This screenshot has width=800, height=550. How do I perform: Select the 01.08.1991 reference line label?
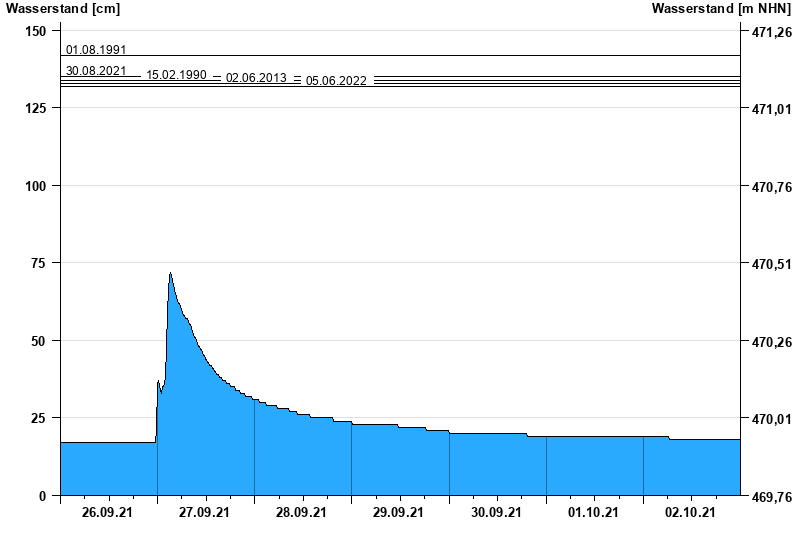click(x=96, y=49)
